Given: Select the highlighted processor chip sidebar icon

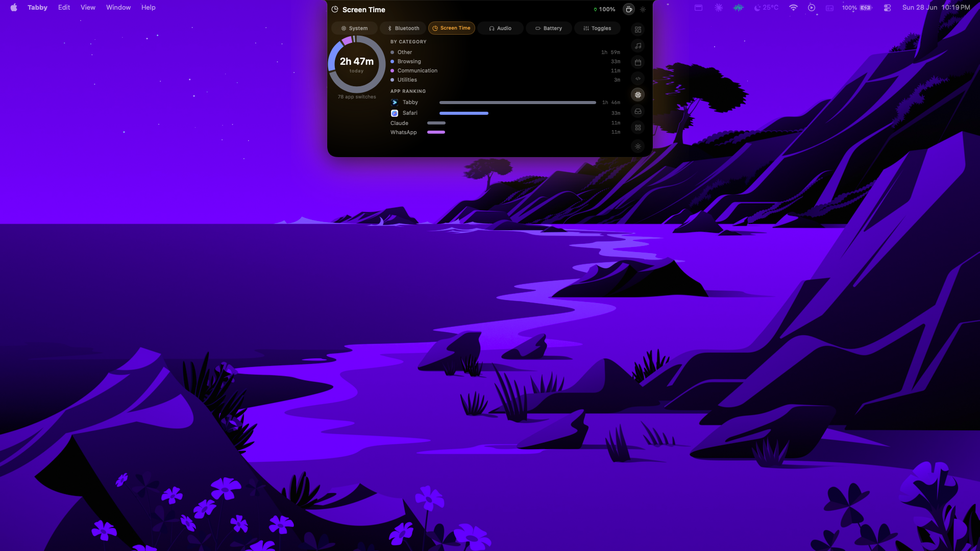Looking at the screenshot, I should (638, 95).
